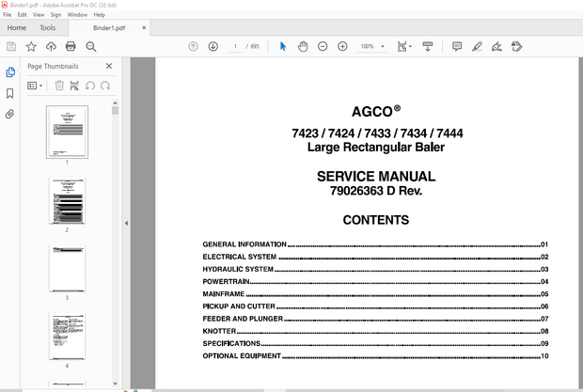
Task: Expand the thumbnail options dropdown menu
Action: coord(35,86)
